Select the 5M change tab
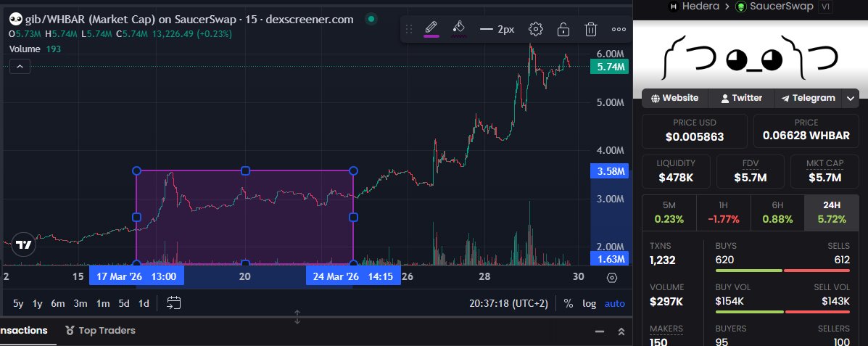The width and height of the screenshot is (868, 346). [669, 213]
